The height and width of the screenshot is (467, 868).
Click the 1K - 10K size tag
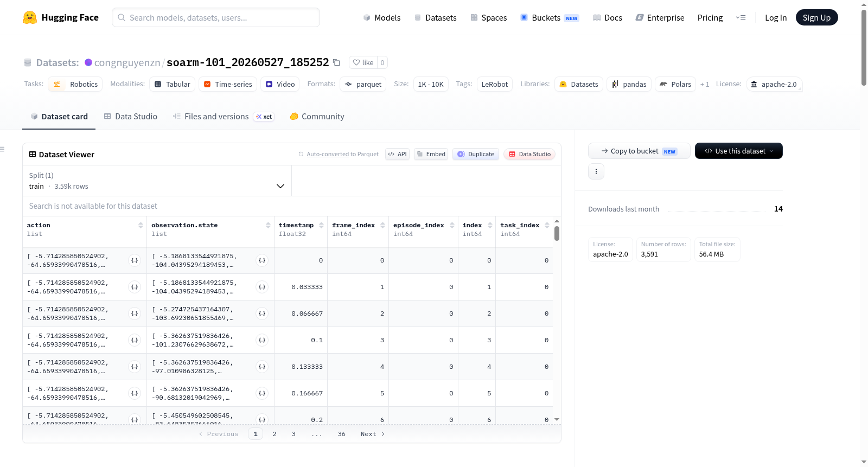(431, 84)
